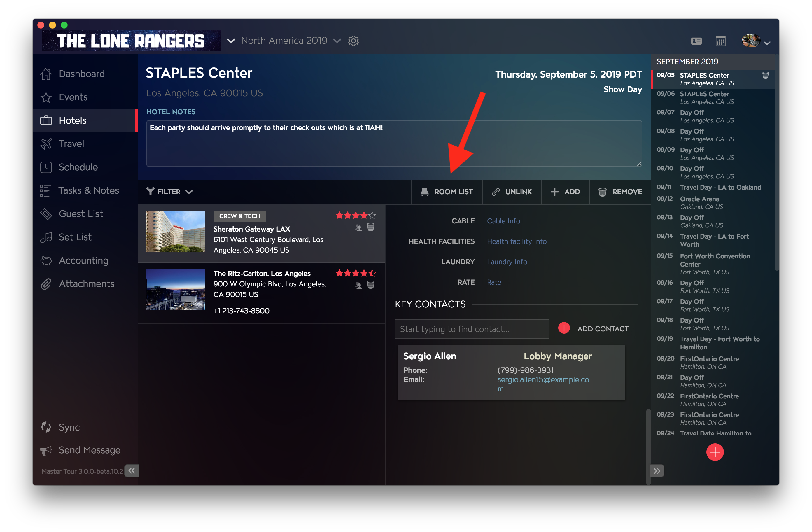812x532 pixels.
Task: Click the trash icon on Sheraton row
Action: tap(370, 227)
